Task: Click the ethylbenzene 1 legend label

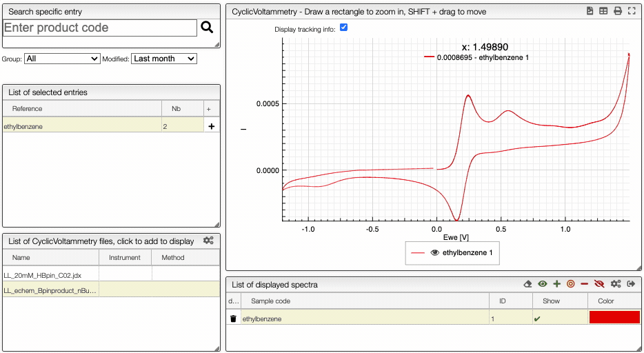Action: click(x=467, y=253)
